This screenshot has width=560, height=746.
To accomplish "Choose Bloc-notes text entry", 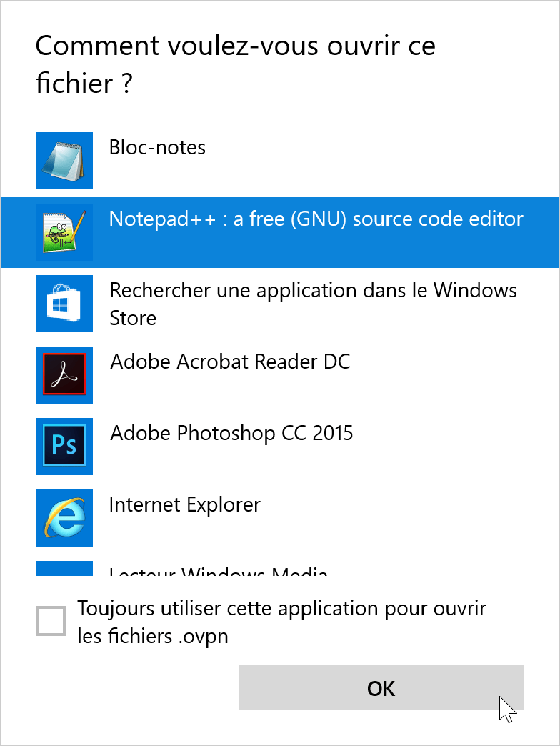I will [x=157, y=147].
